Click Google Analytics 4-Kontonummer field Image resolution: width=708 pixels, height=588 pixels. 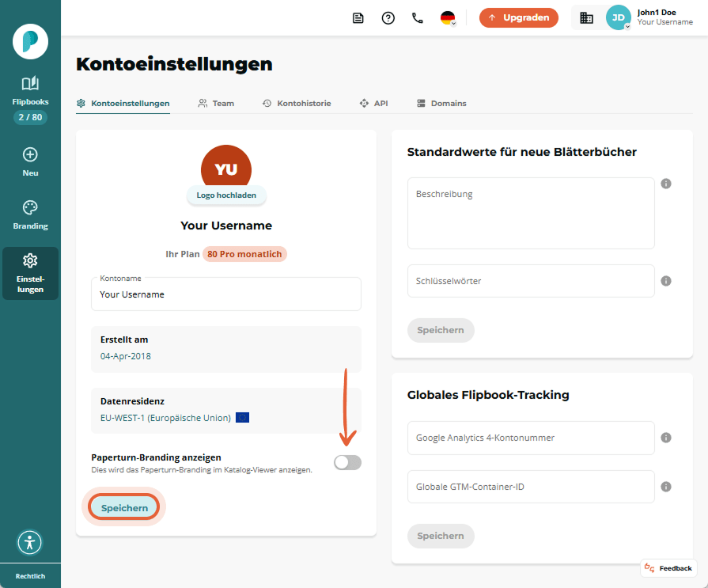tap(531, 438)
